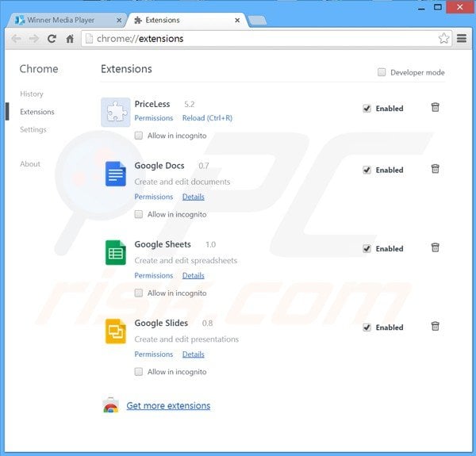Click 'Create and edit documents' description
The image size is (476, 456).
pos(182,182)
